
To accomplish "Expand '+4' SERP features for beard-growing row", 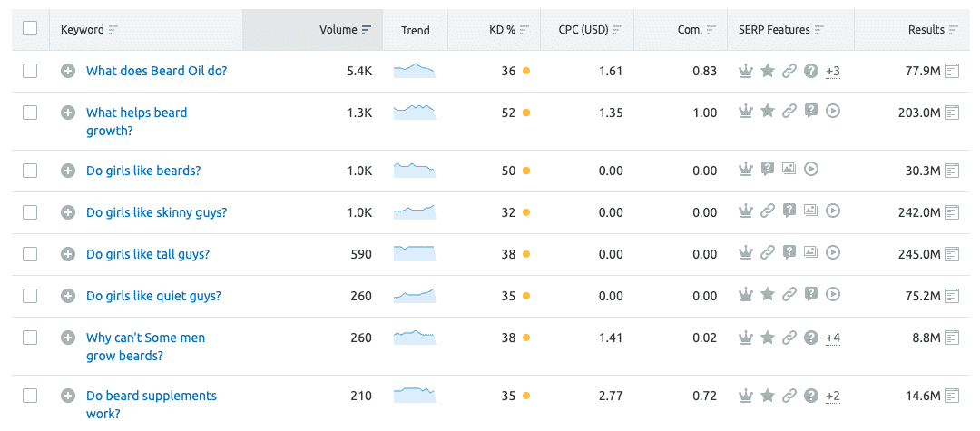I will click(833, 338).
